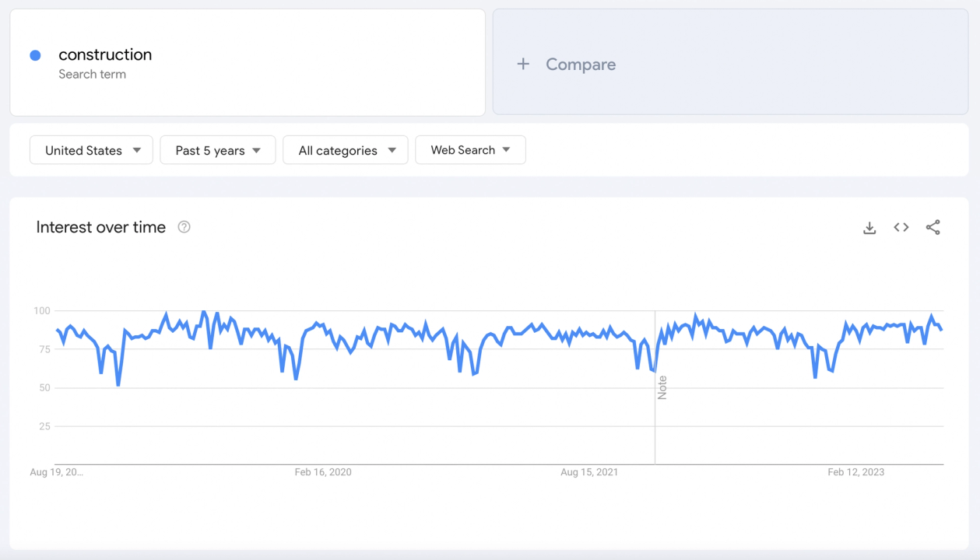
Task: Click the Feb 12, 2023 axis label
Action: pyautogui.click(x=856, y=472)
